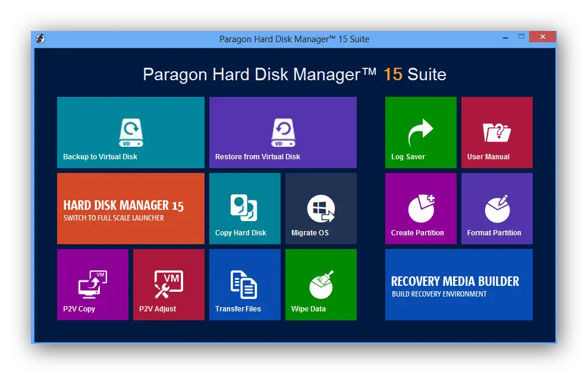Maximize the Paragon Hard Disk Manager window
The height and width of the screenshot is (375, 588).
coord(521,37)
